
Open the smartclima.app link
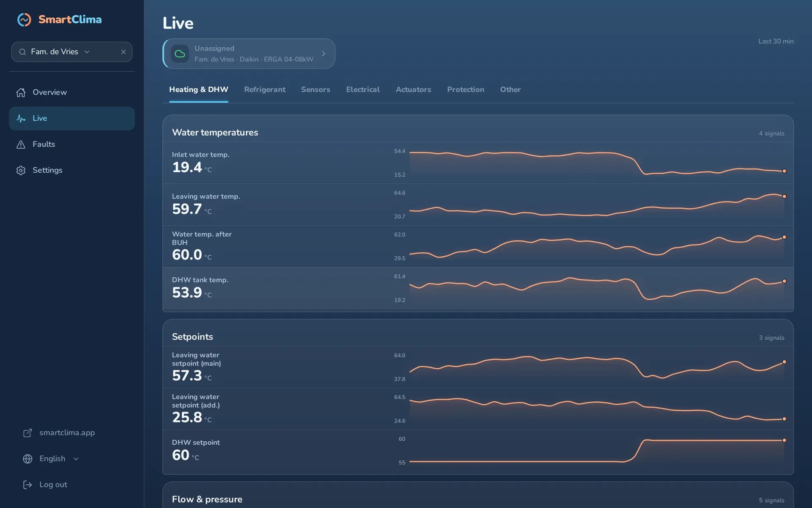pos(67,433)
